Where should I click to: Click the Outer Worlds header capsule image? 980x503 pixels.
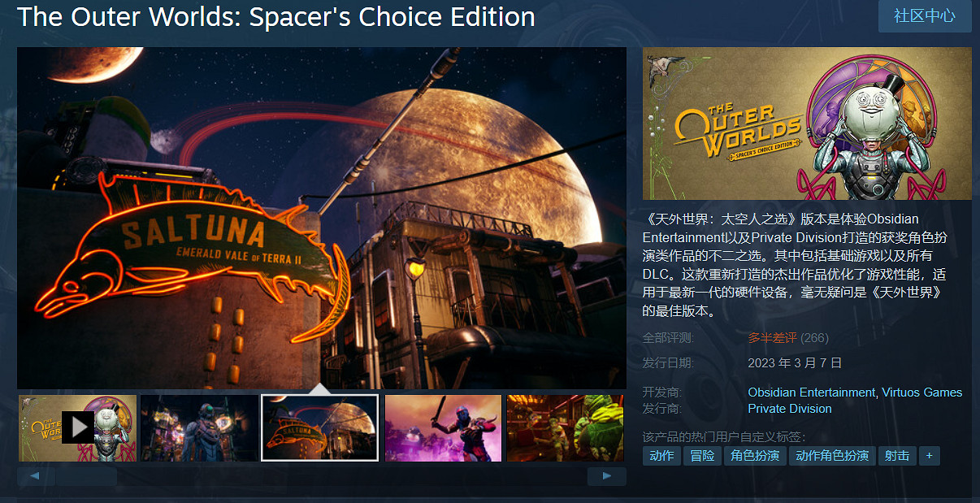click(x=807, y=123)
